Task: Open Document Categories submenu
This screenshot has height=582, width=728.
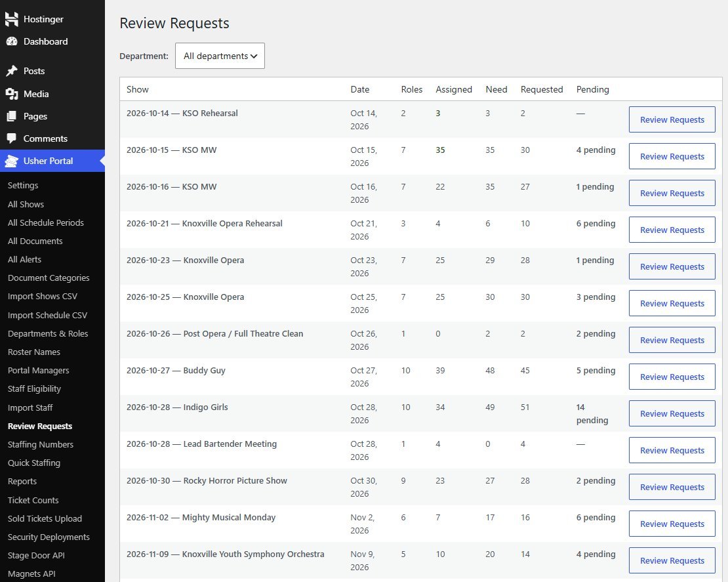Action: click(49, 278)
